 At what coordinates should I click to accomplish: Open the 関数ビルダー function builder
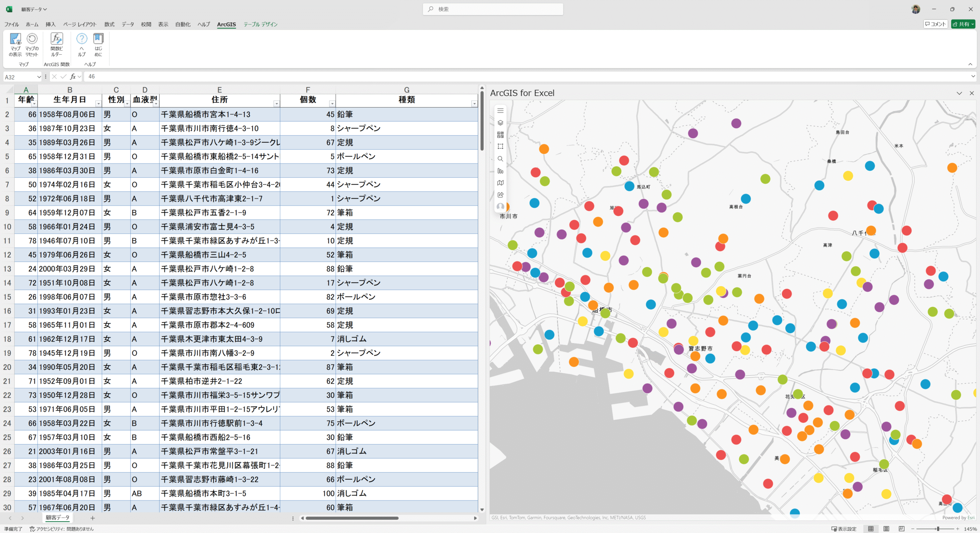coord(56,45)
